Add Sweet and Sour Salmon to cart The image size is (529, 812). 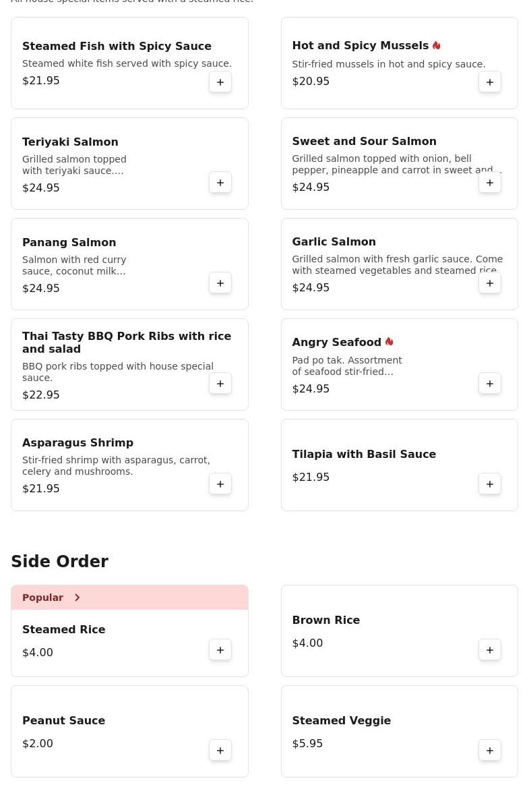490,183
